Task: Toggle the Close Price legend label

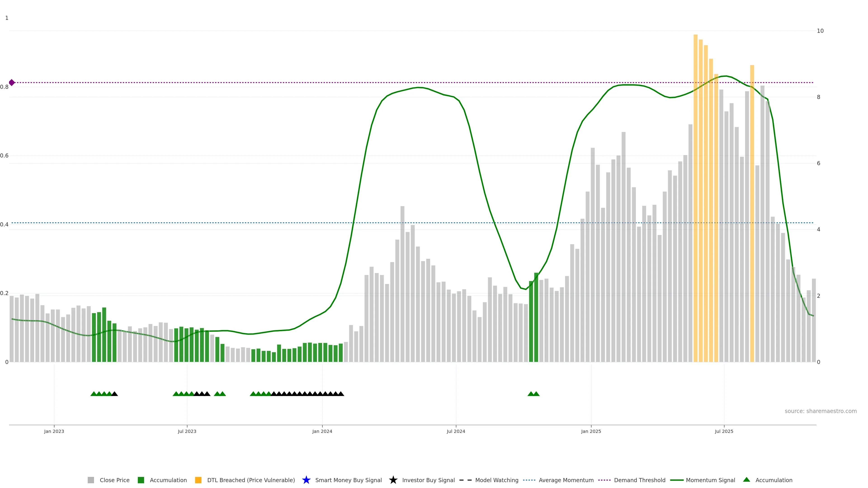Action: pos(115,480)
